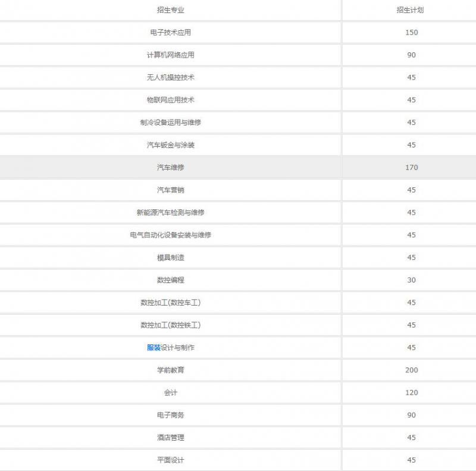Click the 数控编程 cell
The width and height of the screenshot is (476, 471).
tap(171, 280)
